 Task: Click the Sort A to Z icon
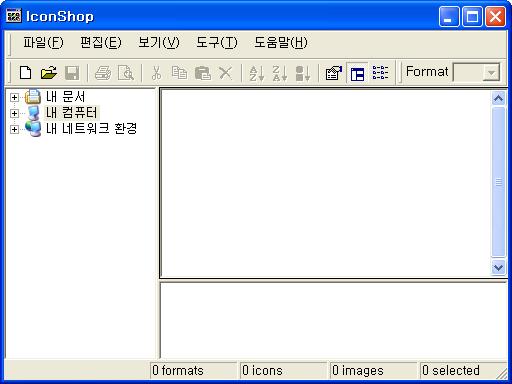pyautogui.click(x=257, y=73)
